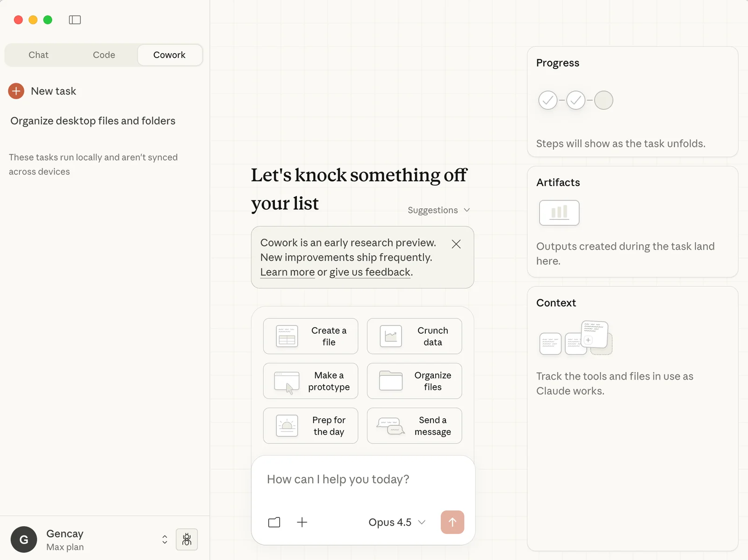
Task: Toggle the sidebar panel icon
Action: point(75,20)
